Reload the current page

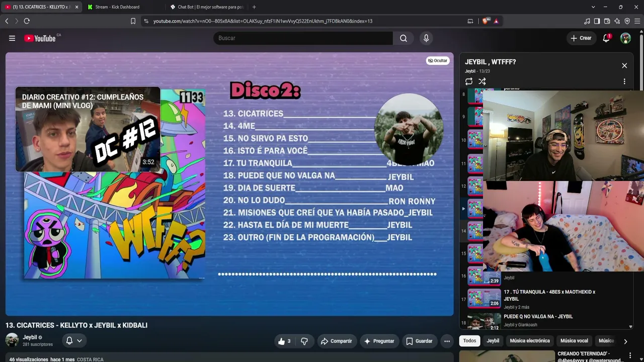click(27, 21)
